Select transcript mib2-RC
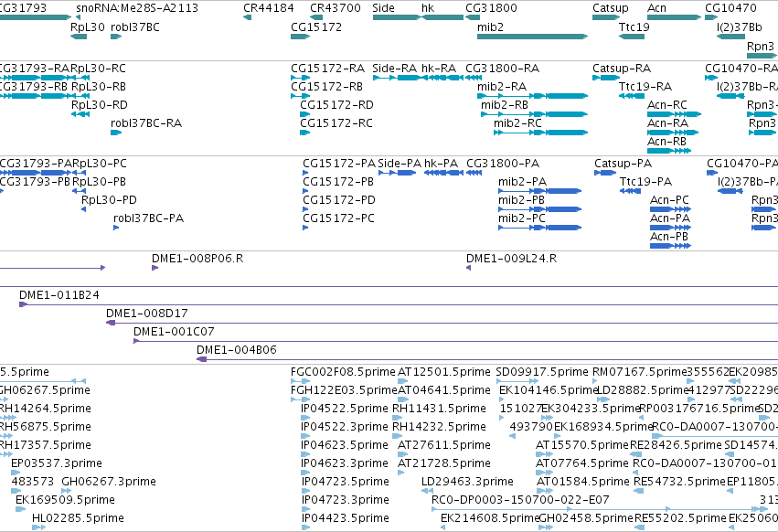 tap(541, 133)
